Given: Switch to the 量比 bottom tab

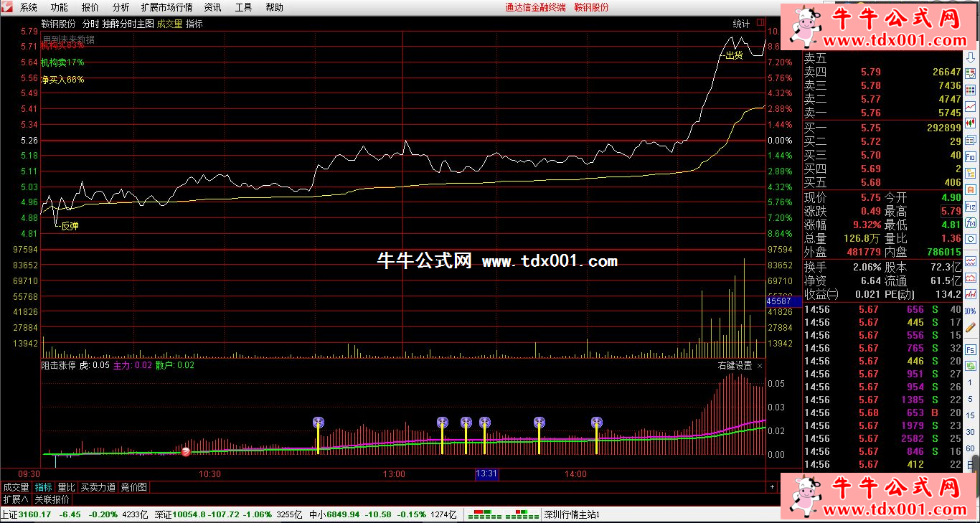Looking at the screenshot, I should pyautogui.click(x=66, y=487).
